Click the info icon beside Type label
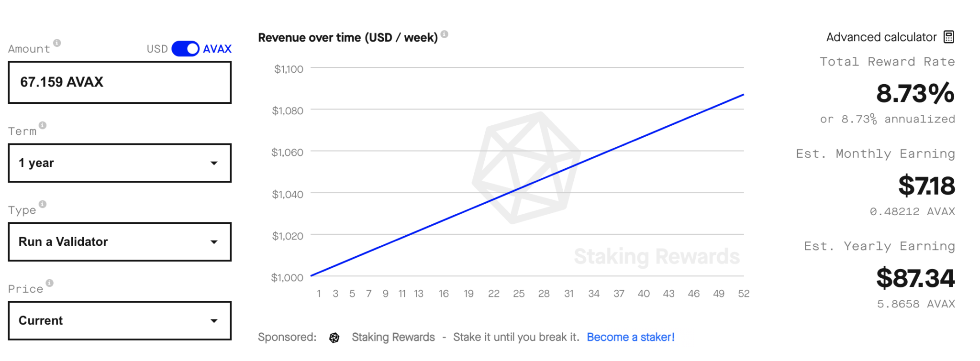 [43, 204]
